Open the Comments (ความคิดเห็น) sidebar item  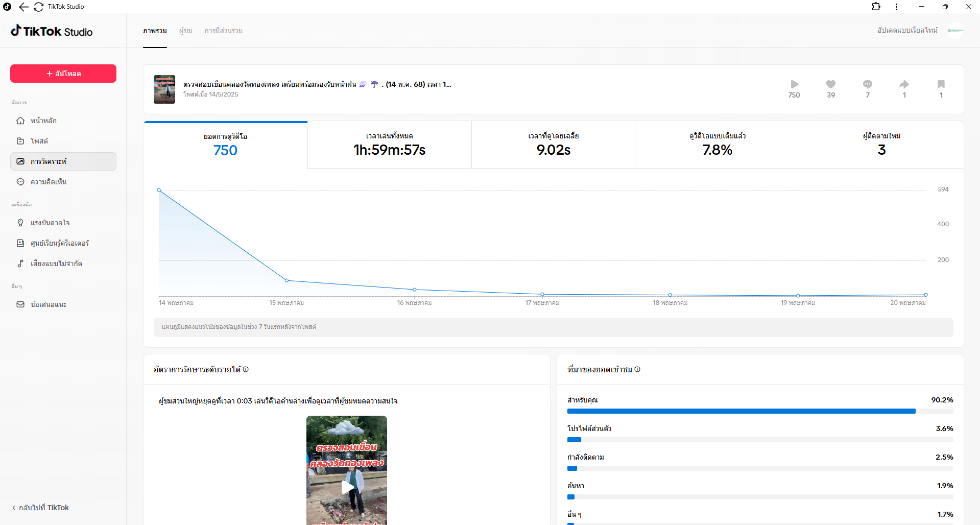pyautogui.click(x=63, y=182)
